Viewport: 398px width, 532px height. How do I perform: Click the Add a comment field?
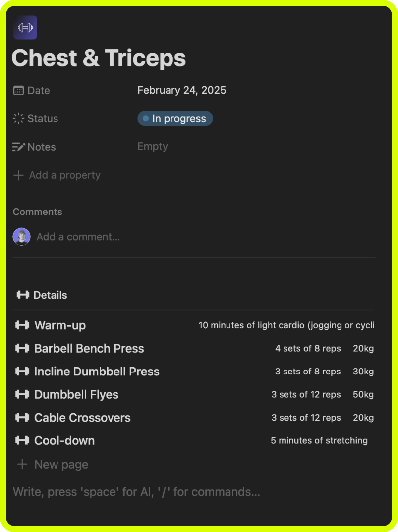pyautogui.click(x=78, y=237)
